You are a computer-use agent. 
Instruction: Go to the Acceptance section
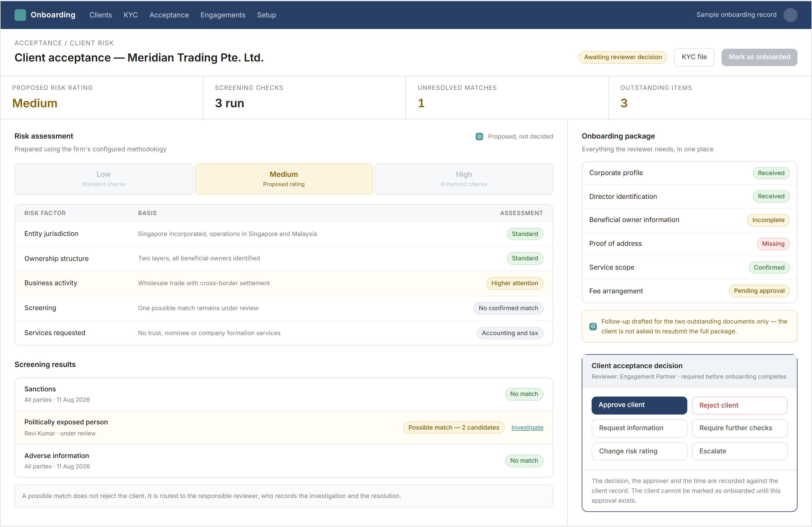point(169,15)
